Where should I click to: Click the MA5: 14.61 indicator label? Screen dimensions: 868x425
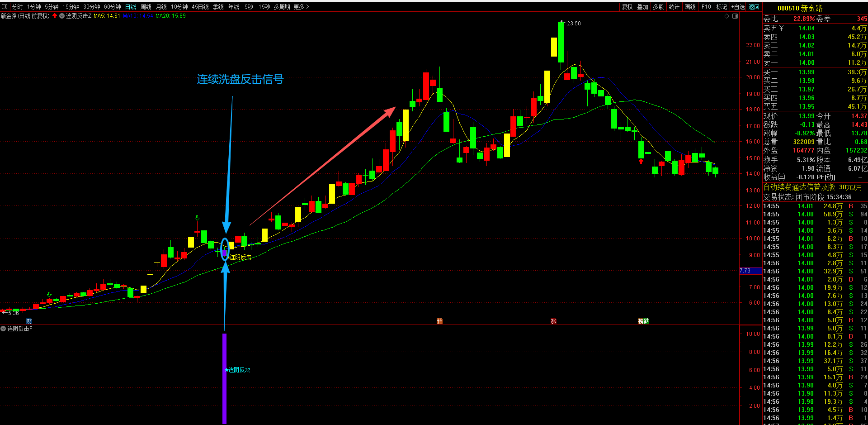pyautogui.click(x=107, y=16)
